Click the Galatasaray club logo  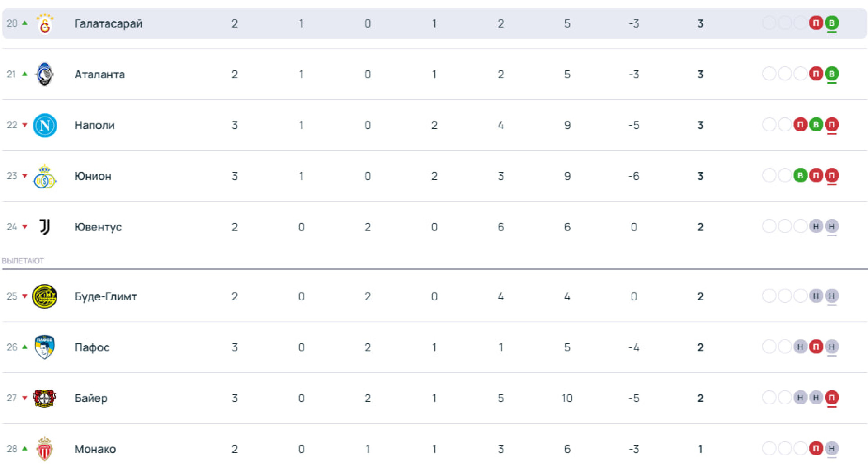coord(45,24)
